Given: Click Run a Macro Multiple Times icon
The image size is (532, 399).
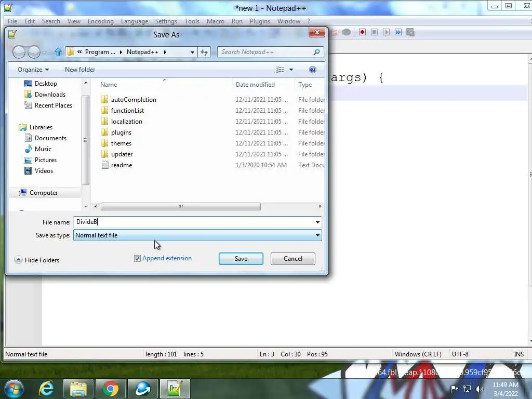Looking at the screenshot, I should pos(398,32).
